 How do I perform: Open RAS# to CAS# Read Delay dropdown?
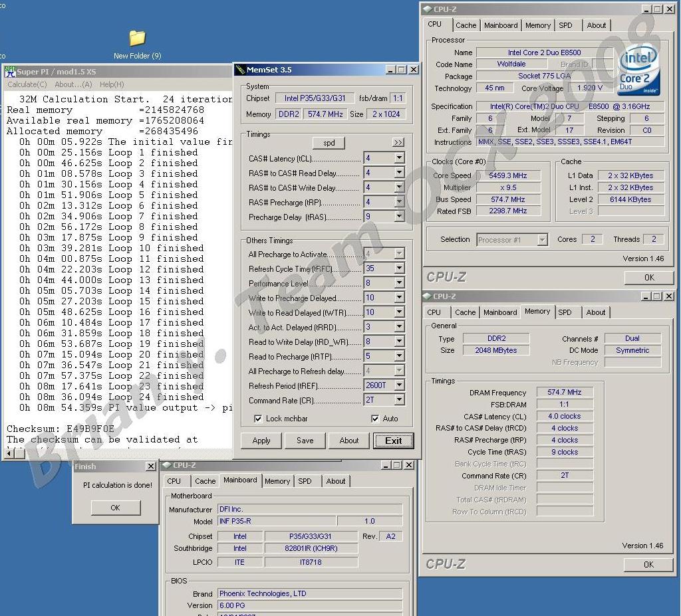point(399,173)
